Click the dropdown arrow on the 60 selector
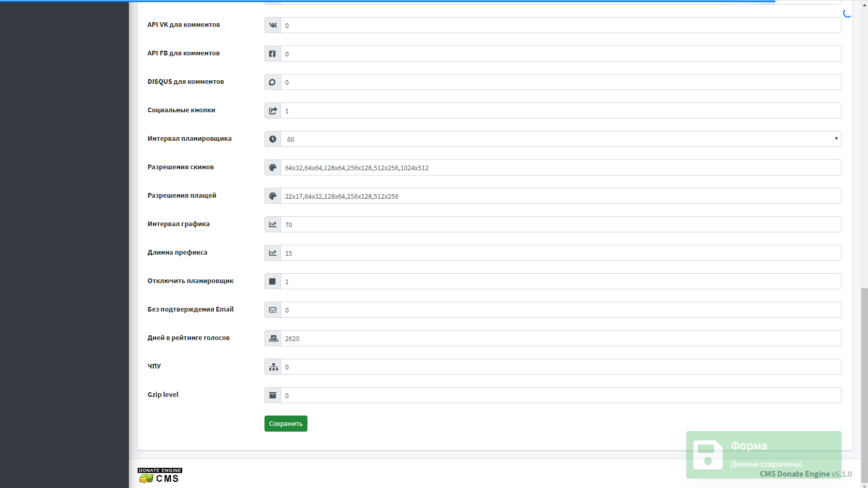This screenshot has height=488, width=868. (835, 139)
